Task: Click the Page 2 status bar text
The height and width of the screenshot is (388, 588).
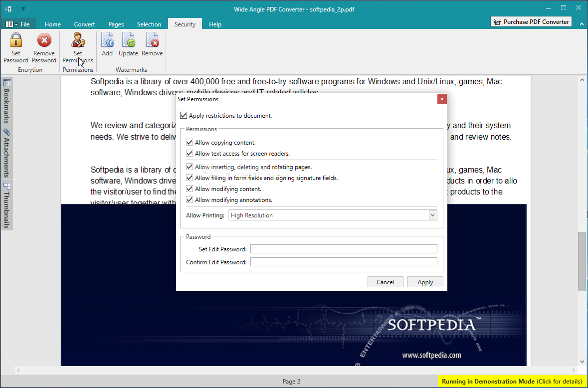Action: [x=291, y=381]
